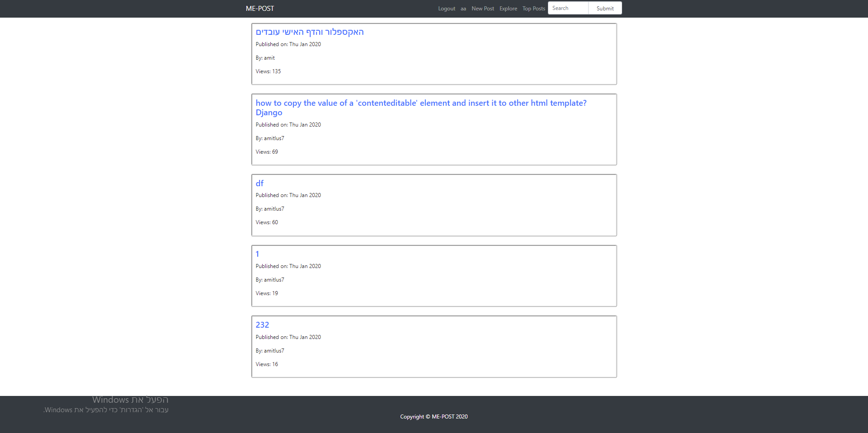The height and width of the screenshot is (433, 868).
Task: Click the Logout link
Action: tap(446, 8)
